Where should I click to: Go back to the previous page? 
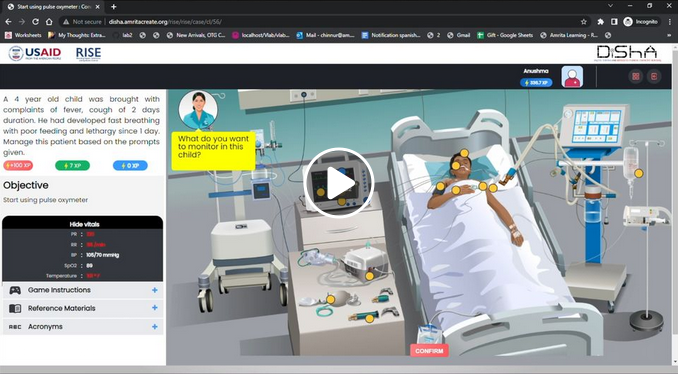coord(8,22)
